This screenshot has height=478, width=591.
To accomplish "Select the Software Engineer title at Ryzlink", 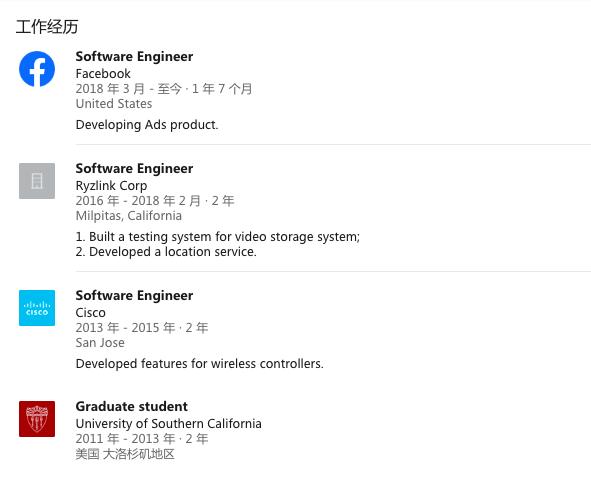I will (x=134, y=169).
